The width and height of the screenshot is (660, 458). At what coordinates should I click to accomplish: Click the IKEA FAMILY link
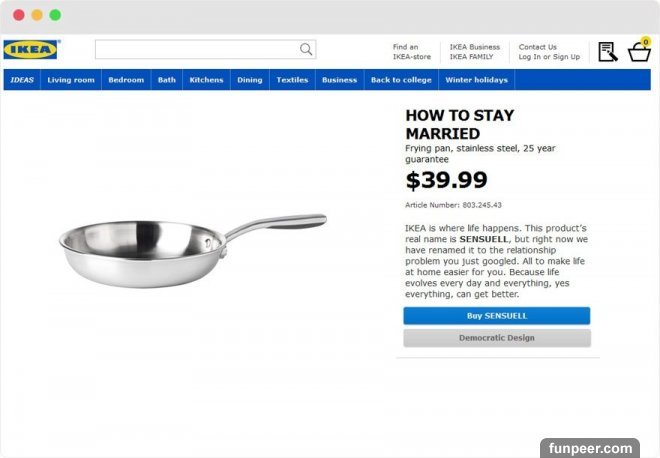pyautogui.click(x=471, y=57)
